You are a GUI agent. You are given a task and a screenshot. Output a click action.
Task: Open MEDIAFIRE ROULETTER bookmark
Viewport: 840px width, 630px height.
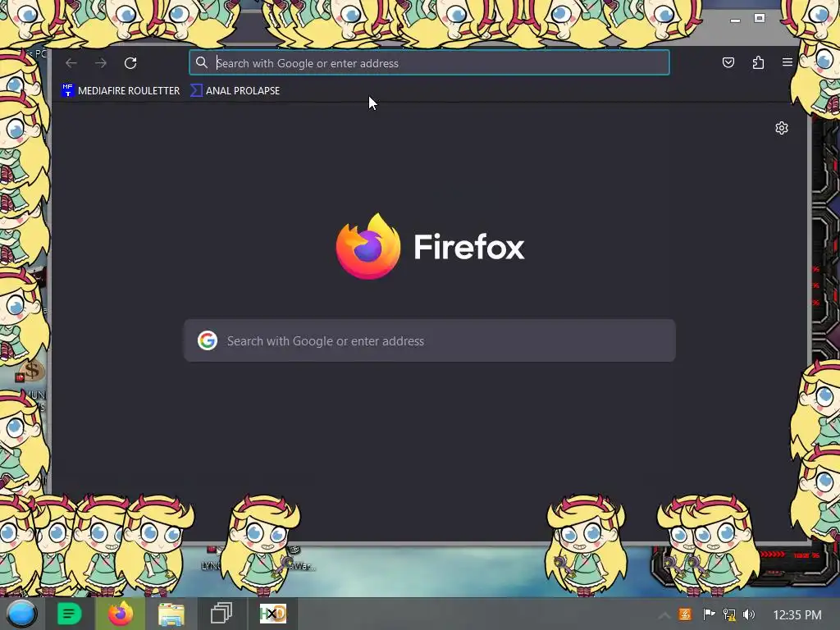(x=121, y=90)
